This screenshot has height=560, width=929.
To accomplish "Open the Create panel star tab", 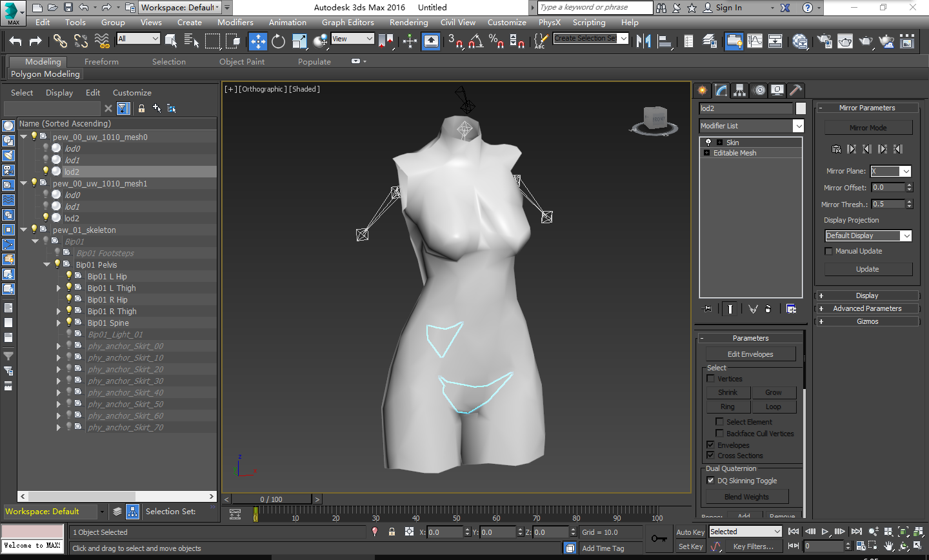I will click(703, 90).
